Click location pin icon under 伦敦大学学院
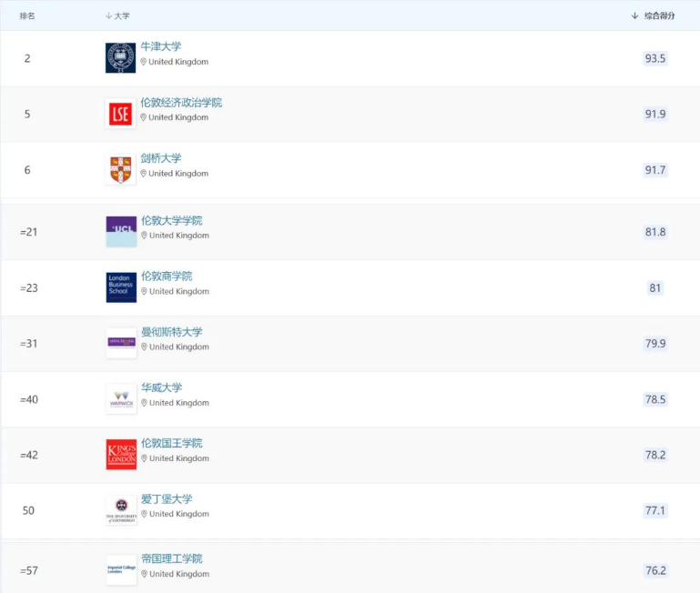Image resolution: width=700 pixels, height=593 pixels. [x=144, y=236]
